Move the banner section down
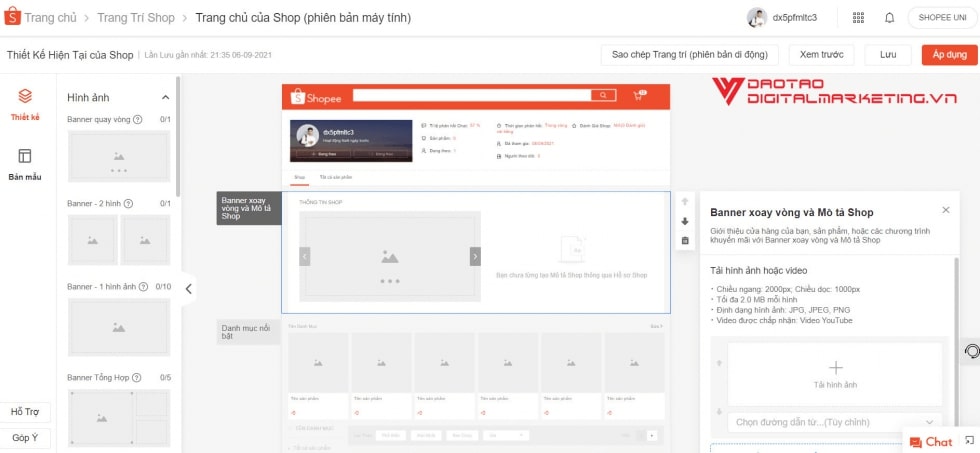This screenshot has width=980, height=453. 684,221
